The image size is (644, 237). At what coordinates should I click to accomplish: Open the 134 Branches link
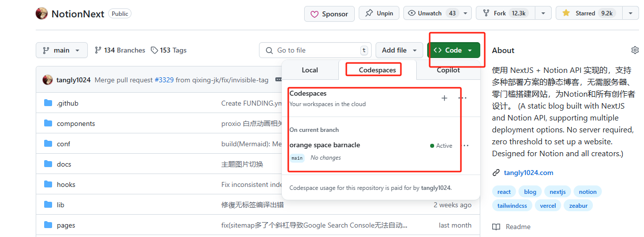pos(120,50)
